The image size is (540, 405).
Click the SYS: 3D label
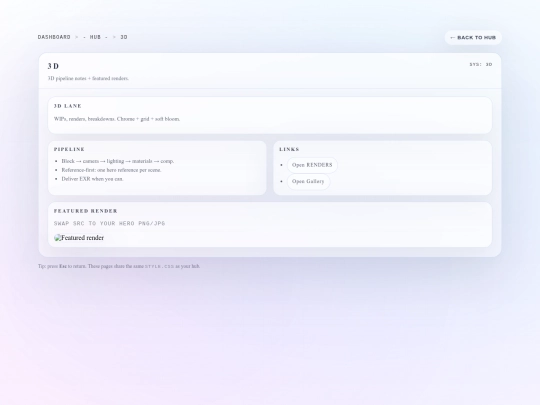[x=481, y=64]
